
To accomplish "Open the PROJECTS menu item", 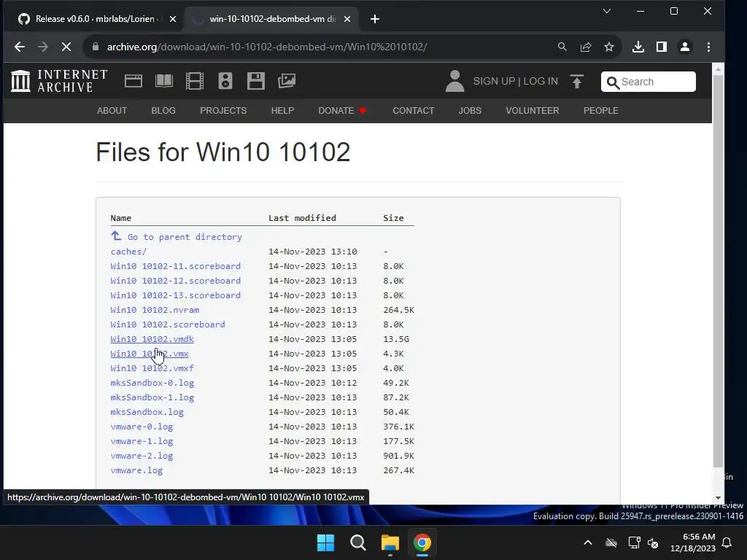I will (x=223, y=111).
